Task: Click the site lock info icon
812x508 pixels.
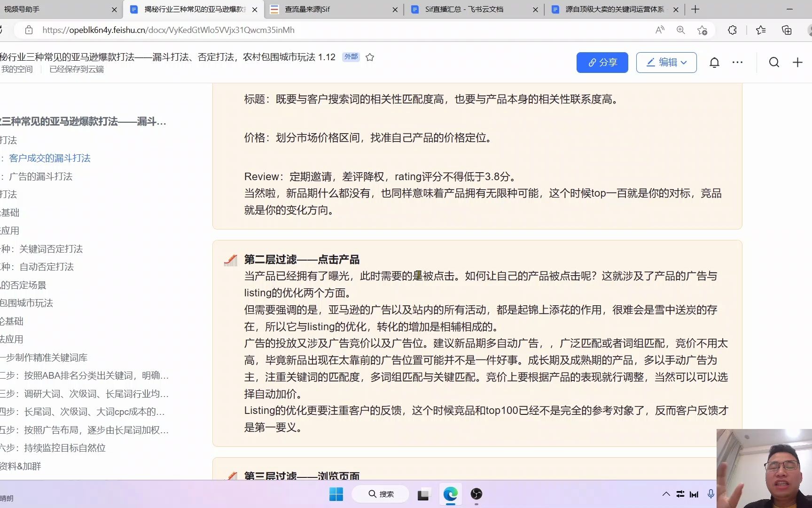Action: (x=29, y=30)
